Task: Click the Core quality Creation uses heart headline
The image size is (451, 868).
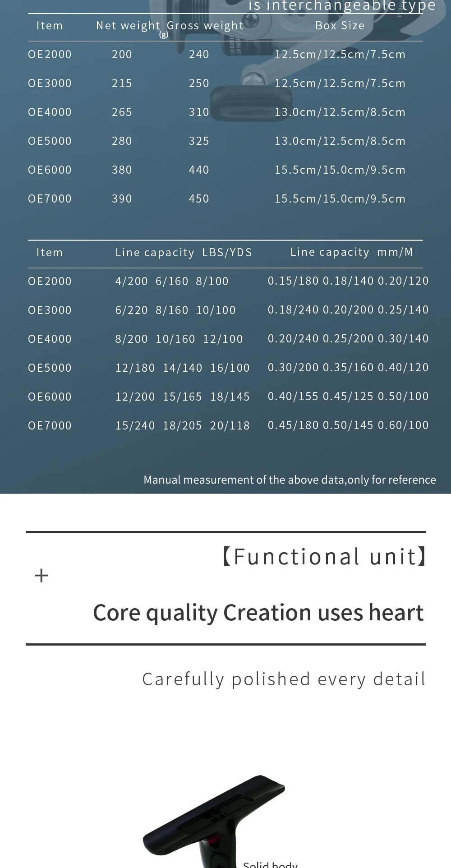Action: [258, 613]
